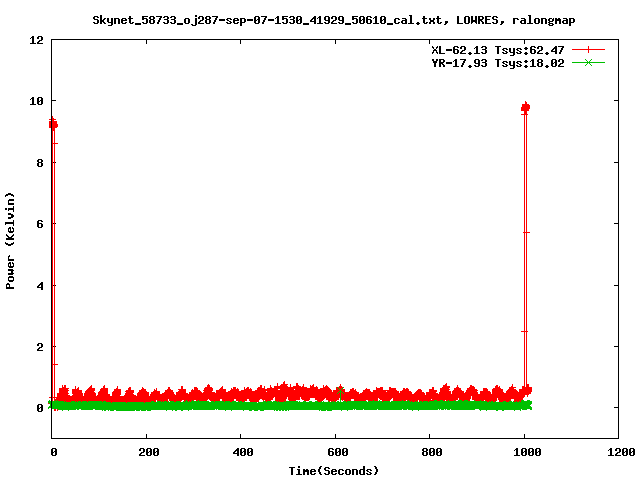Viewport: 640px width, 480px height.
Task: Click y-axis tick label 10
Action: (x=36, y=101)
